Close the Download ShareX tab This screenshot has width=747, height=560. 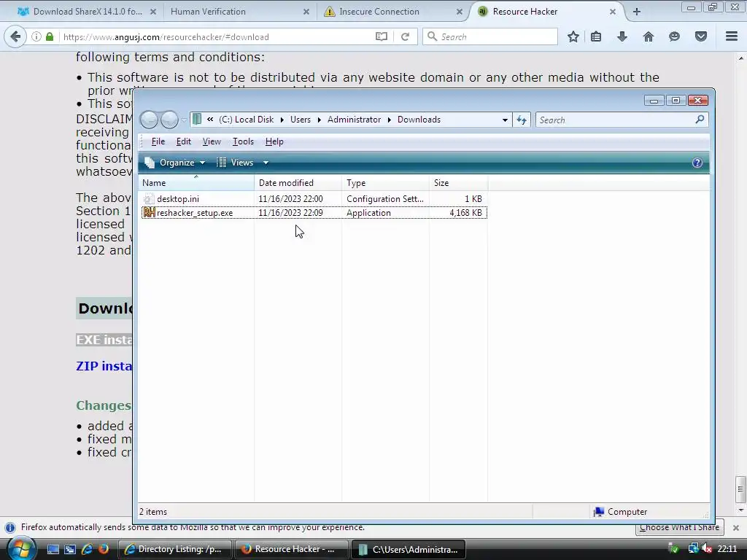tap(153, 12)
